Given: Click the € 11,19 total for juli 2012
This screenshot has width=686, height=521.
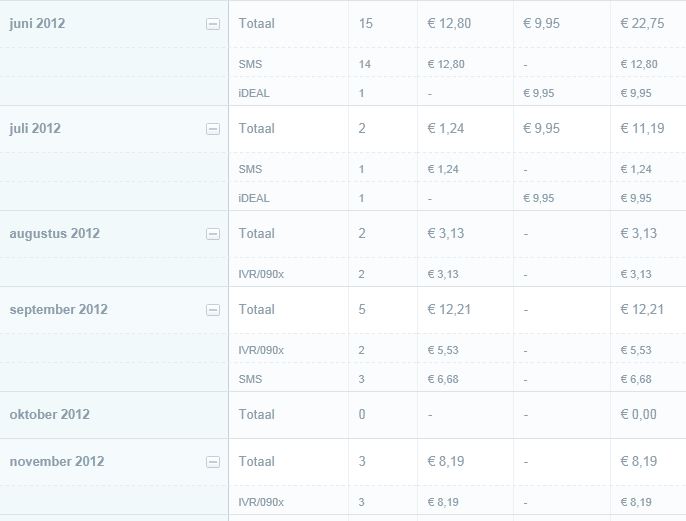Looking at the screenshot, I should pyautogui.click(x=642, y=128).
